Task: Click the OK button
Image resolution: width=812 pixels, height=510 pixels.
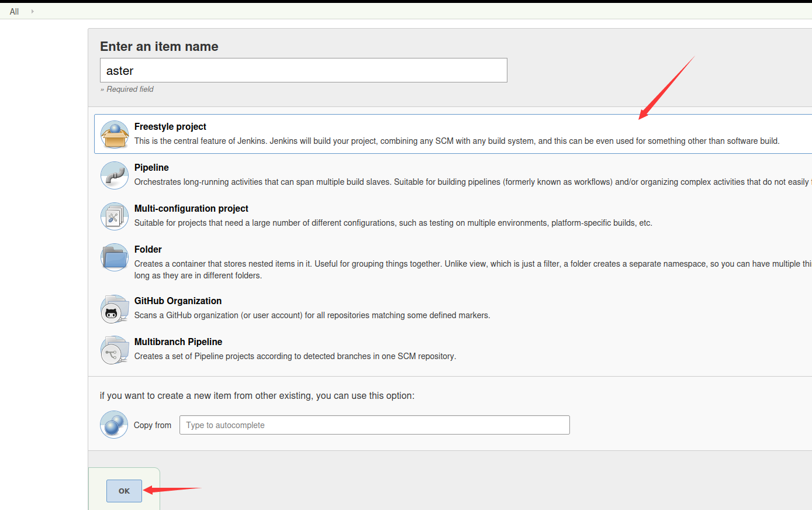Action: click(x=124, y=491)
